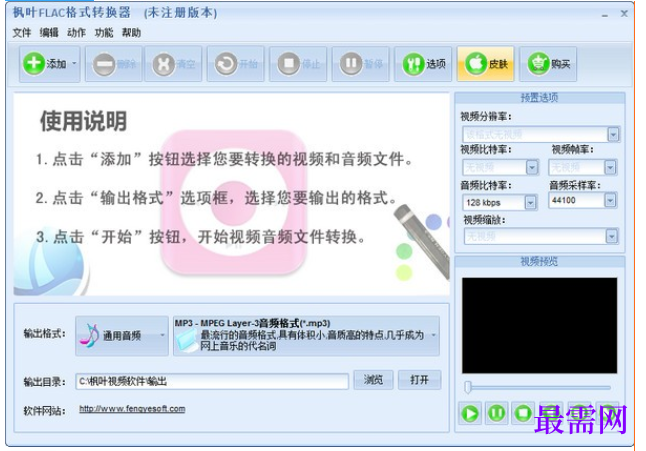Click the Pause (暂停) toolbar button
Viewport: 646px width, 451px height.
360,64
